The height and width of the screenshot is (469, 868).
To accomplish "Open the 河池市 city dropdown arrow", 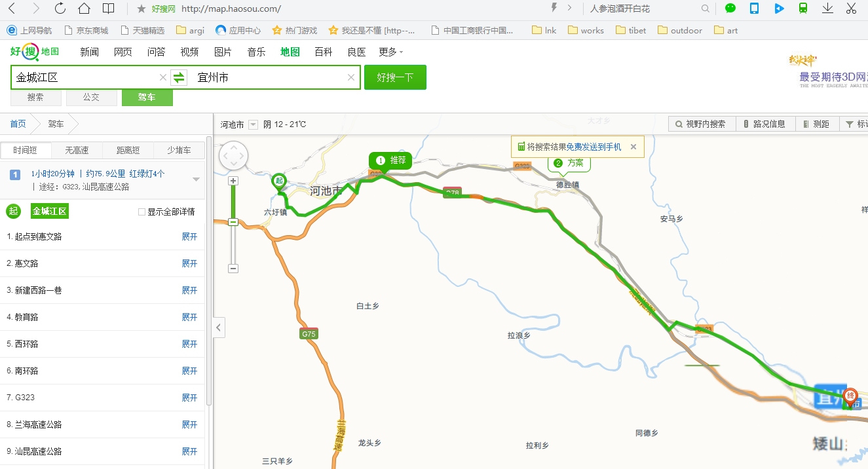I will pyautogui.click(x=253, y=124).
